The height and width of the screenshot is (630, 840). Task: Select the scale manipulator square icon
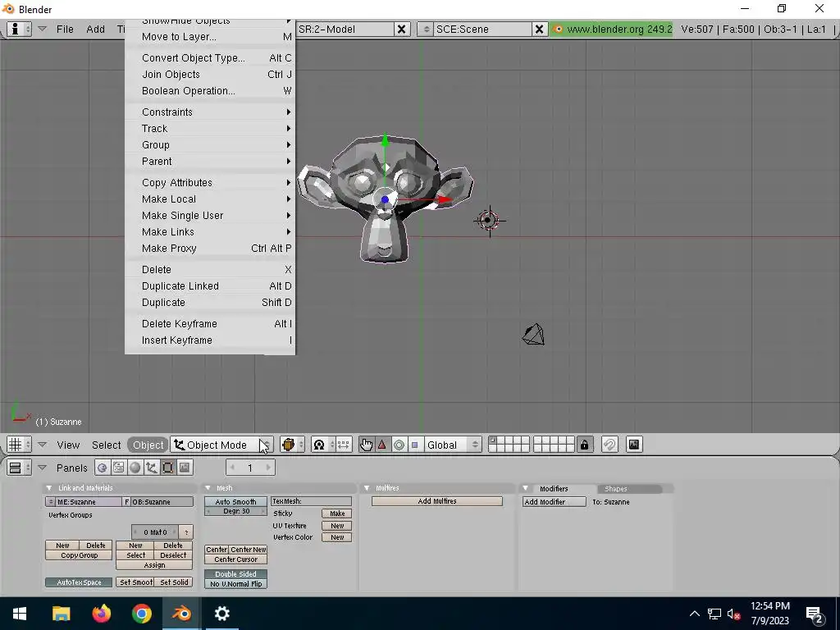(414, 445)
